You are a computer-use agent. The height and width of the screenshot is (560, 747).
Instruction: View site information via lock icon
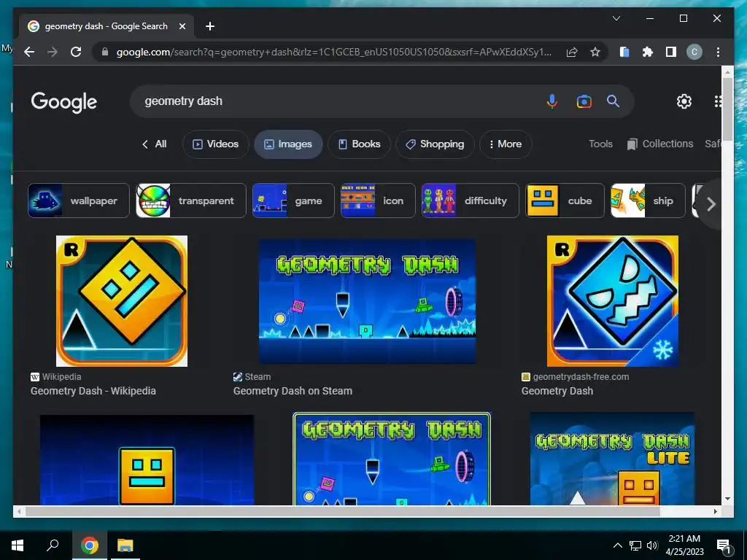point(105,52)
